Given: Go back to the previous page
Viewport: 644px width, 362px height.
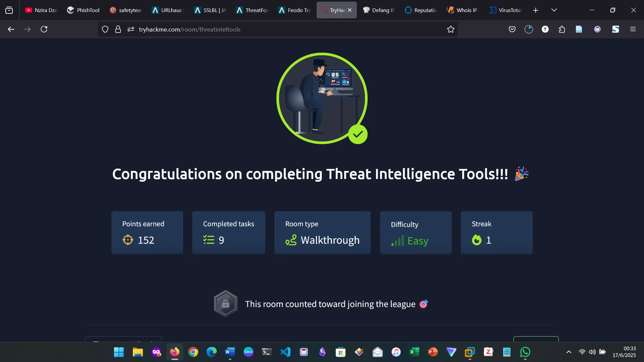Looking at the screenshot, I should coord(11,29).
